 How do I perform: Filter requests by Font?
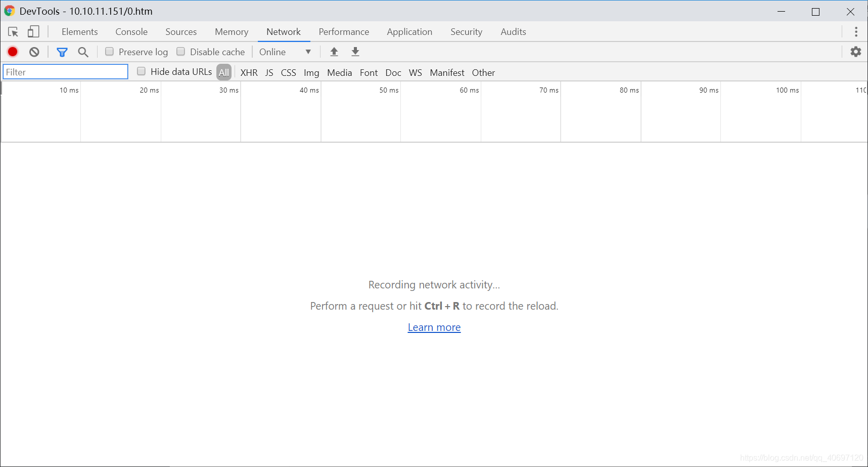pyautogui.click(x=369, y=72)
